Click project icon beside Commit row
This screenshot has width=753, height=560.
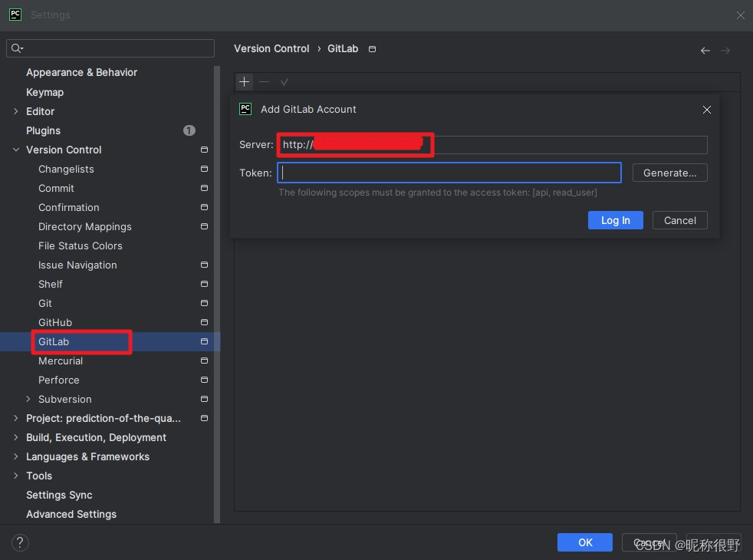tap(204, 188)
